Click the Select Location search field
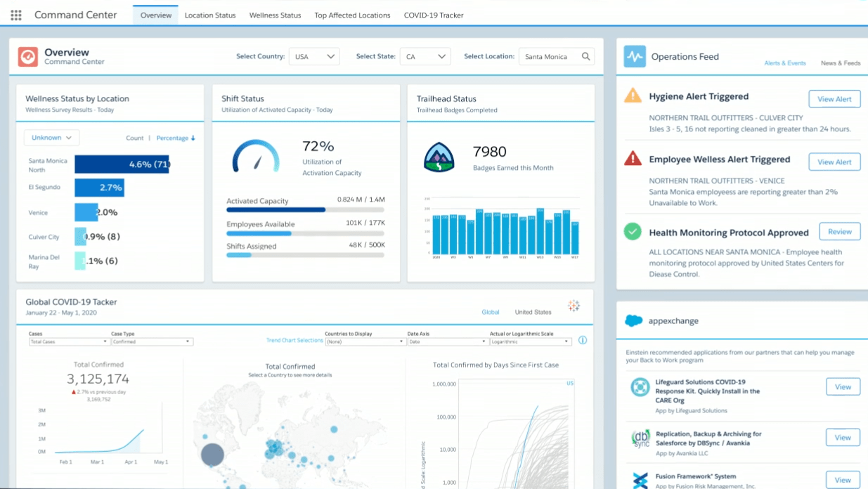Screen dimensions: 868x489 (557, 57)
